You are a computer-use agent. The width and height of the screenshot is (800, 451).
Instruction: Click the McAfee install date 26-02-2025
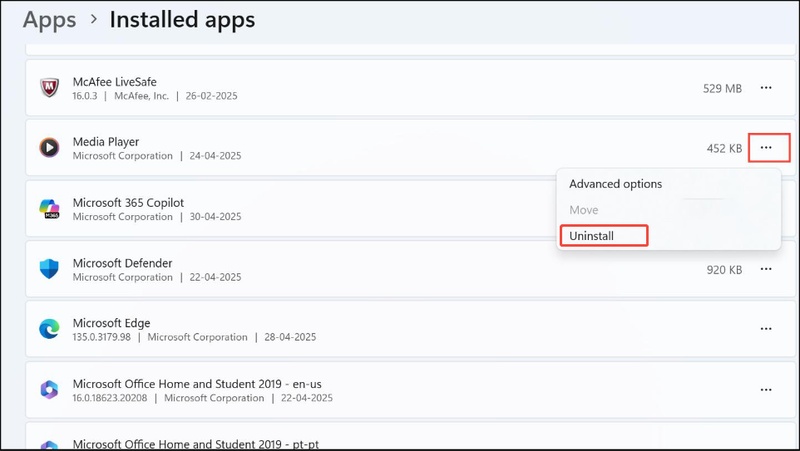point(211,96)
